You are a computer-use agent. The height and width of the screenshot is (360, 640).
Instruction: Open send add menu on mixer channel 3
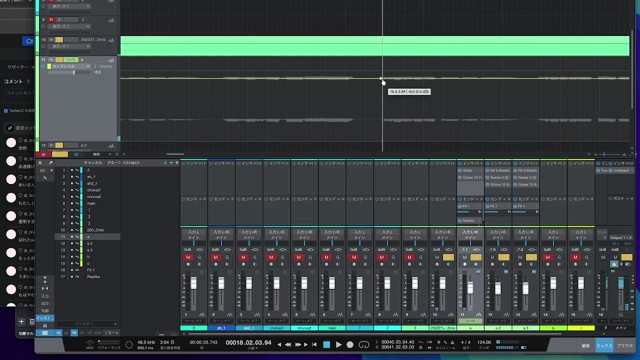(260, 199)
